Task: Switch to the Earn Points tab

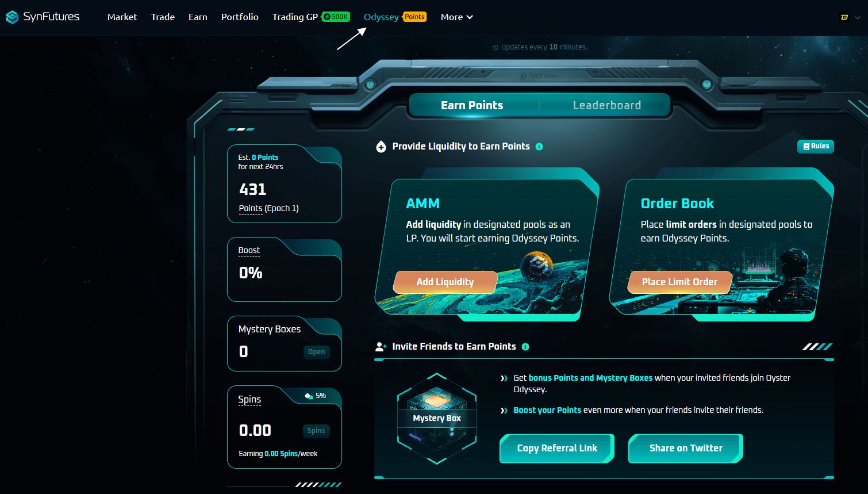Action: tap(472, 105)
